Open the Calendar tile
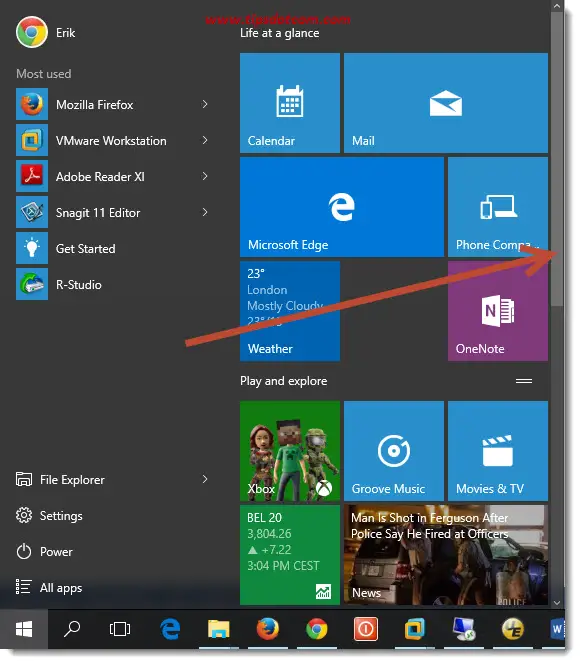 (290, 103)
